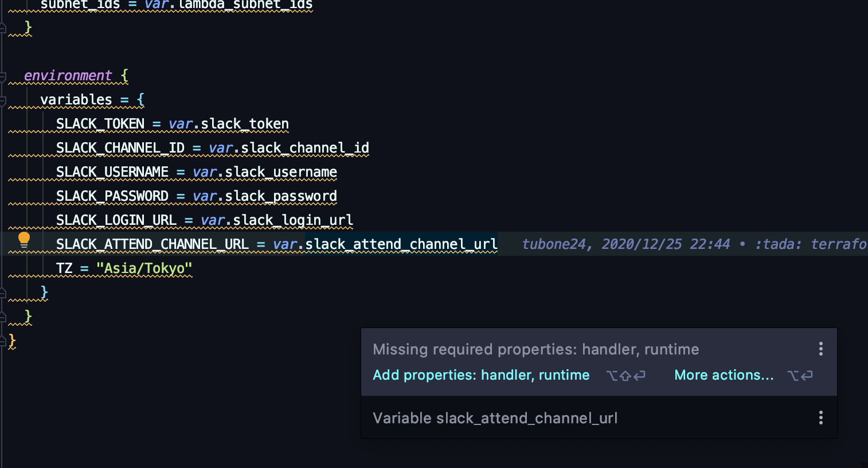
Task: Click the ⌥⇧⏎ shortcut icon next to Add properties
Action: [626, 375]
